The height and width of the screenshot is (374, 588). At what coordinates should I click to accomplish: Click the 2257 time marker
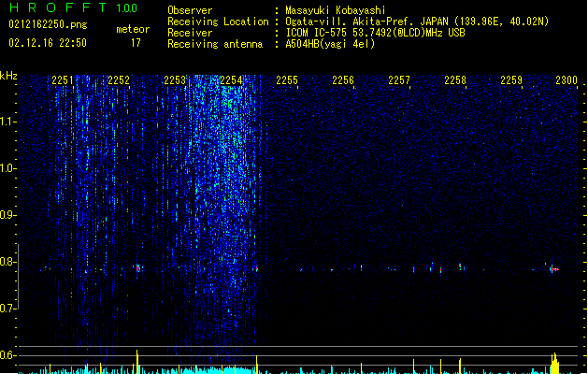399,80
